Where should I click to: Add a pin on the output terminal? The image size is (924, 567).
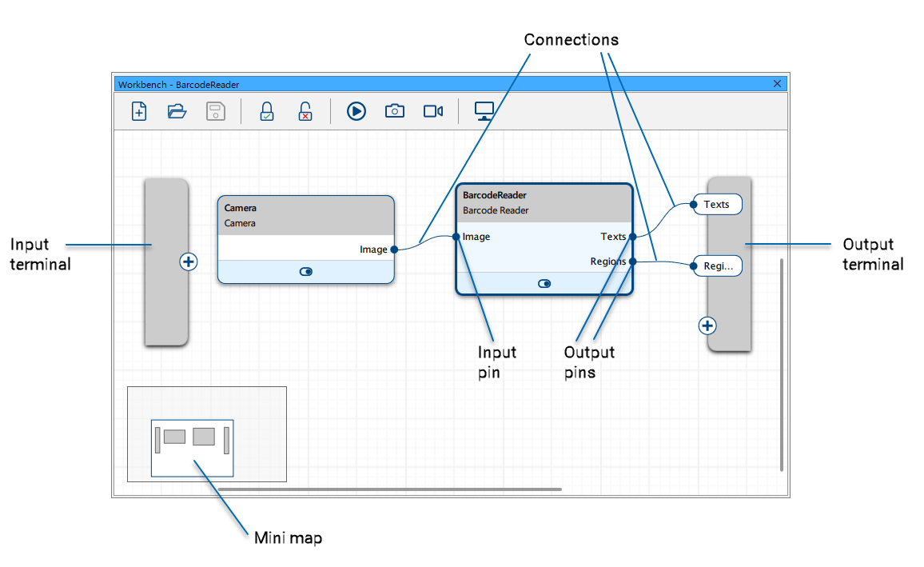tap(707, 325)
